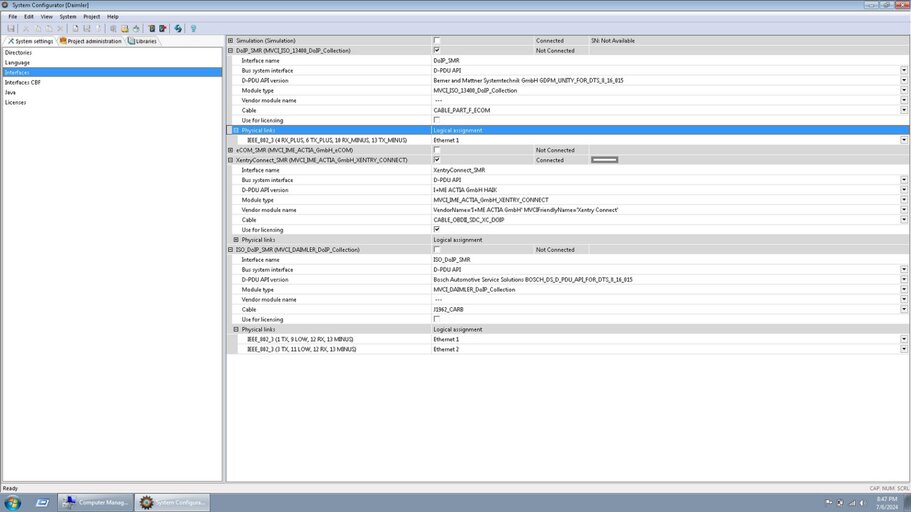Collapse the XentryConnect_SMR interface section
Viewport: 911px width, 512px height.
pos(230,160)
